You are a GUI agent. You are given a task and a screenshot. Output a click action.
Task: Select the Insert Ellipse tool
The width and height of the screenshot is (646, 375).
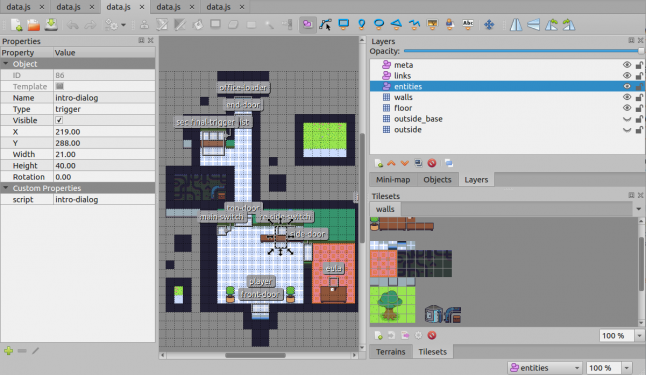[379, 25]
